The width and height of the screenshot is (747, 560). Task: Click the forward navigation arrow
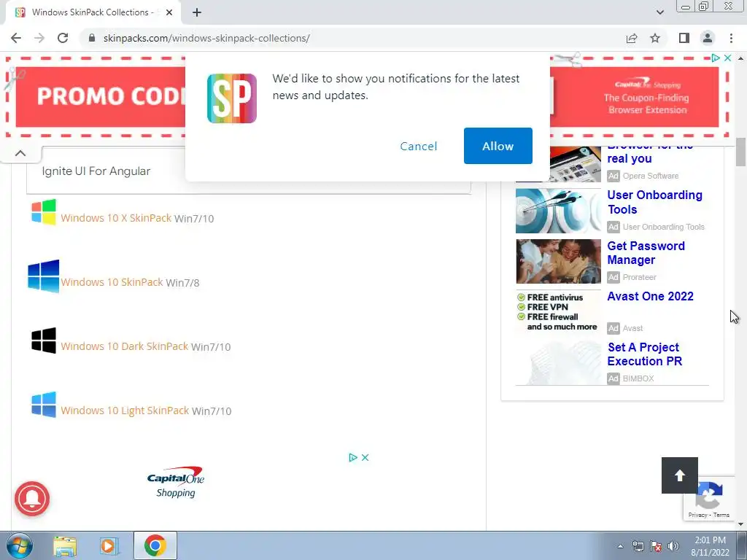pyautogui.click(x=39, y=38)
